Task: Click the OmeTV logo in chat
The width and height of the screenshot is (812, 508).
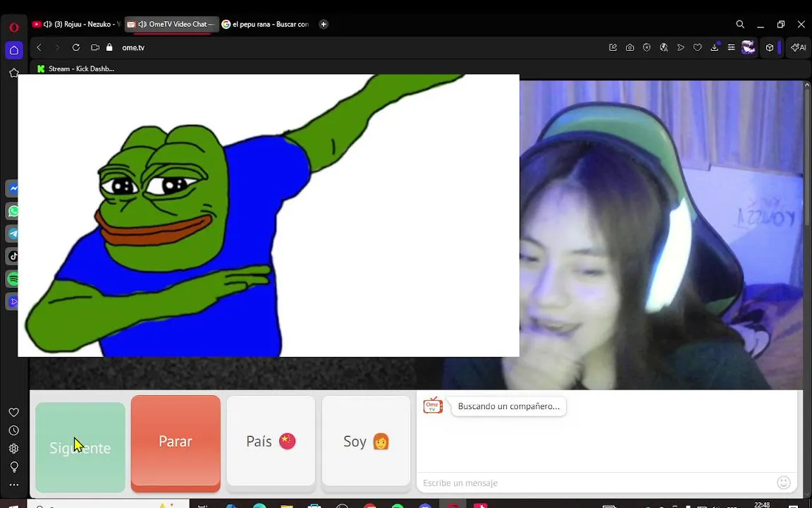Action: [x=433, y=406]
